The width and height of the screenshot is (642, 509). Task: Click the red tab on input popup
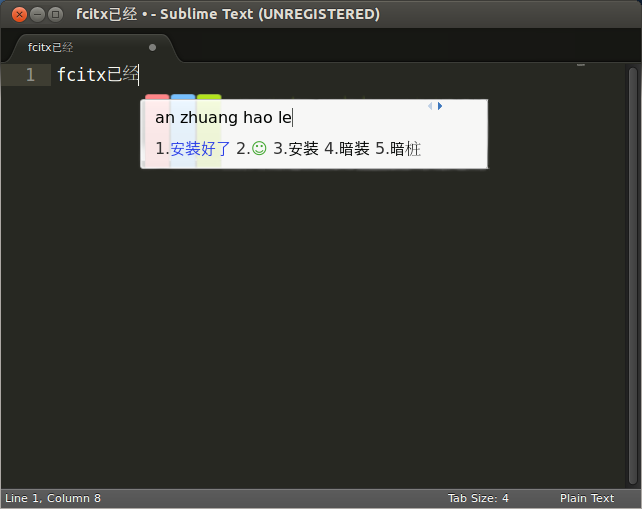click(157, 97)
